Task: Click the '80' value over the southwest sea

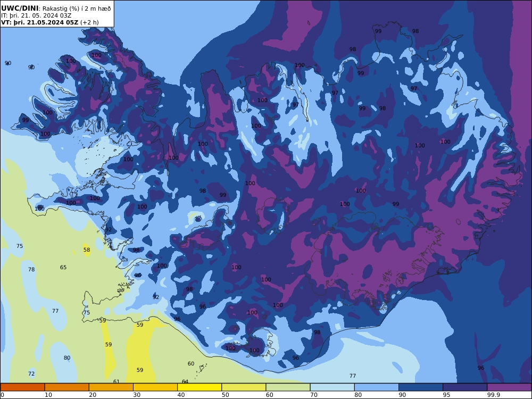Action: point(67,358)
